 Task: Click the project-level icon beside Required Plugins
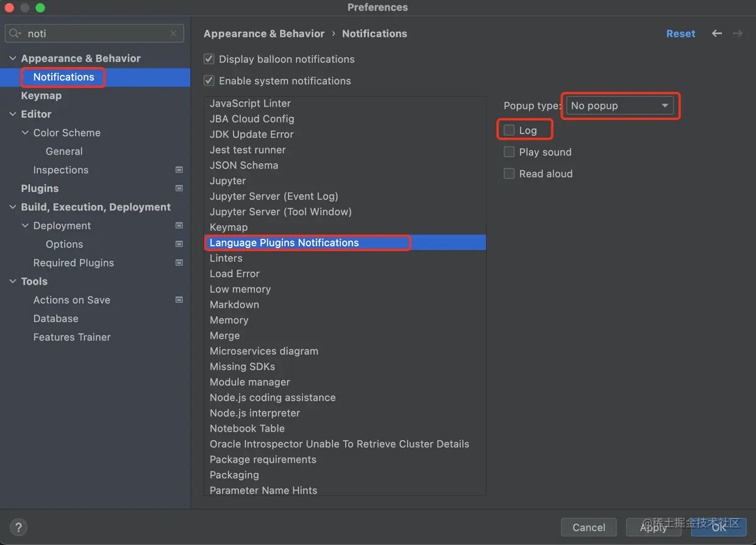(x=179, y=263)
